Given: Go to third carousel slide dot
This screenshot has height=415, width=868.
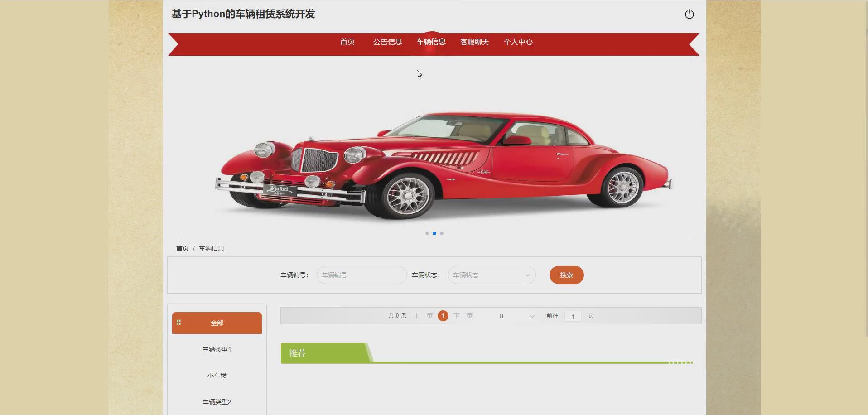Looking at the screenshot, I should click(x=441, y=233).
